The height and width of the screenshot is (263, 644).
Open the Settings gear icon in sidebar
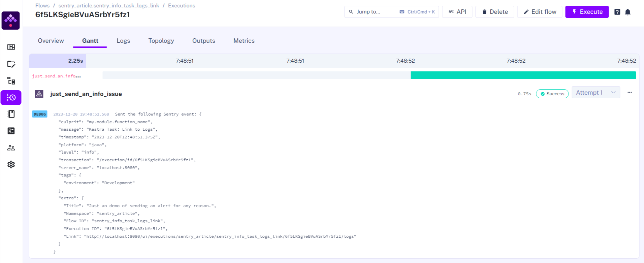(x=11, y=165)
